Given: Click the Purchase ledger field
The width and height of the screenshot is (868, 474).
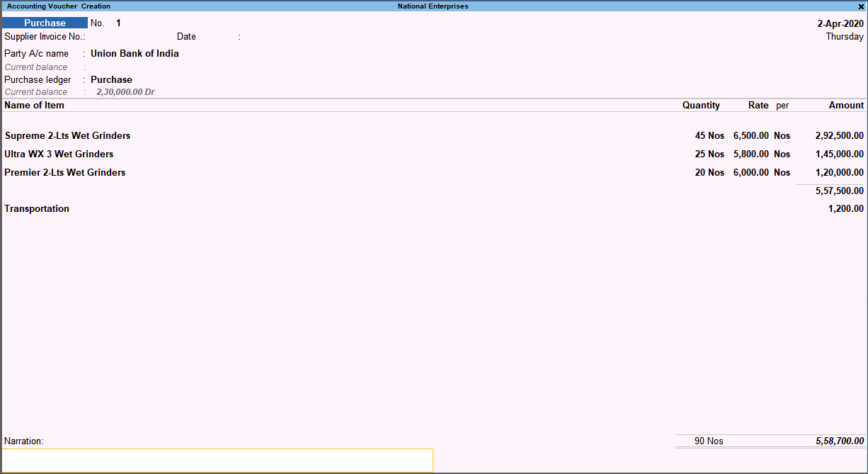Looking at the screenshot, I should 111,79.
